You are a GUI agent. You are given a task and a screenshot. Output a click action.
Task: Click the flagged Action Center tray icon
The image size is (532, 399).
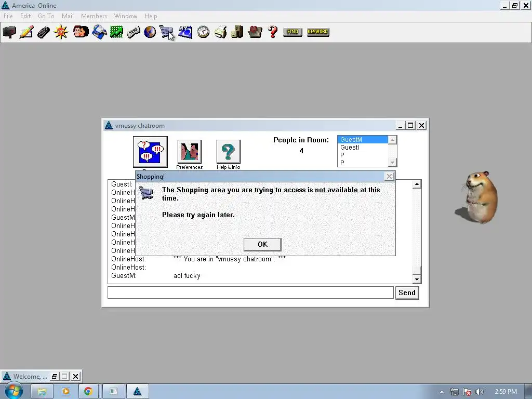467,392
